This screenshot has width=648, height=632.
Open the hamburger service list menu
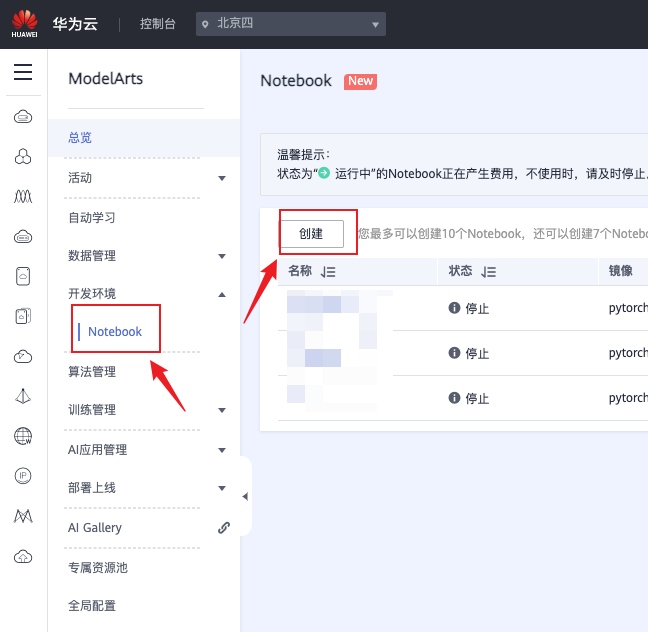point(23,73)
